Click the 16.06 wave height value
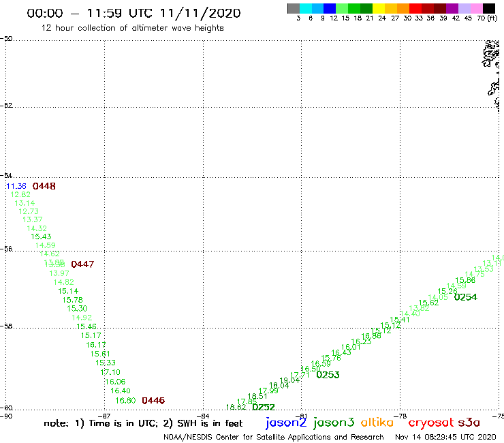This screenshot has width=504, height=443. 115,382
